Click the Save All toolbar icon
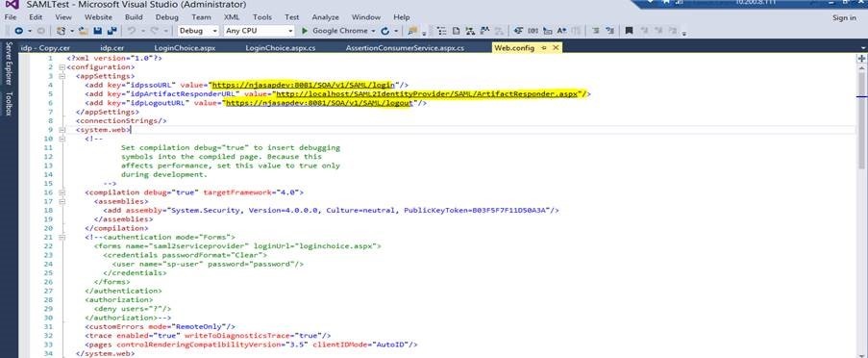This screenshot has width=868, height=358. 112,31
